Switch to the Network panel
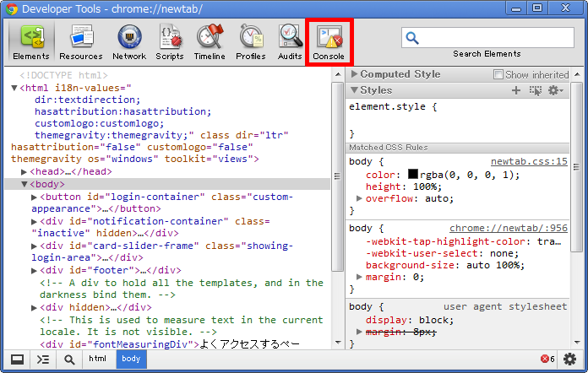 point(129,42)
